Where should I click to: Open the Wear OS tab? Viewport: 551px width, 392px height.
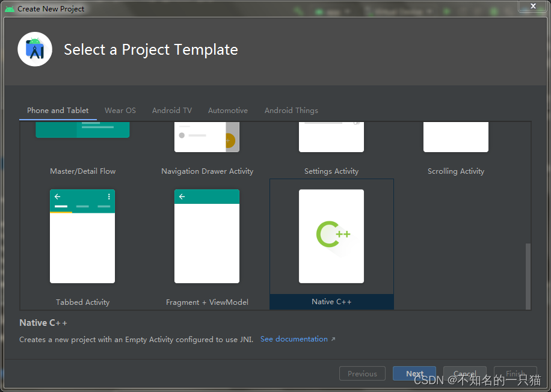point(120,110)
